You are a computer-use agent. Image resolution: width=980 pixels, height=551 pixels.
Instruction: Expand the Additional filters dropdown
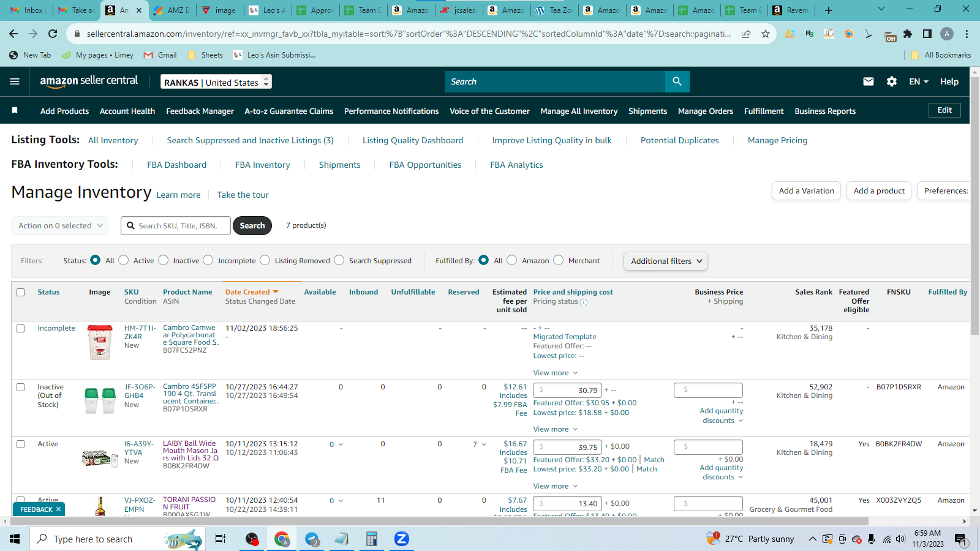[666, 261]
